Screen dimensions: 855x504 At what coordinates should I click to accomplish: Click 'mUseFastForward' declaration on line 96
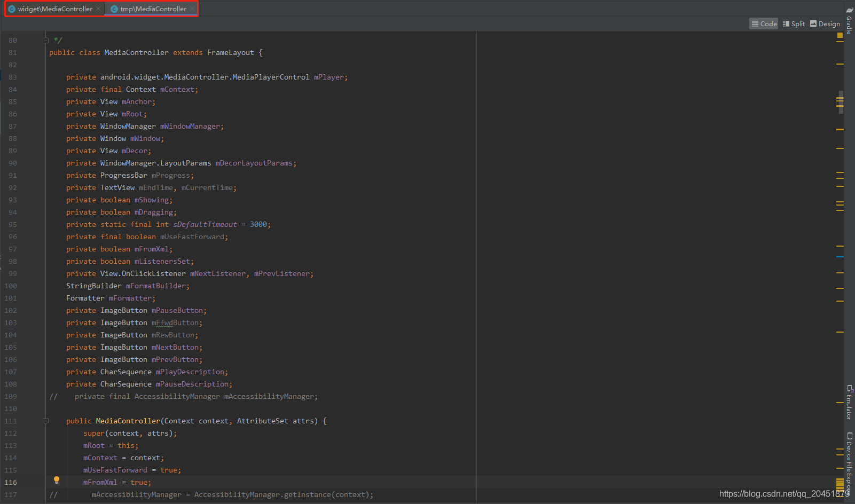pos(192,237)
